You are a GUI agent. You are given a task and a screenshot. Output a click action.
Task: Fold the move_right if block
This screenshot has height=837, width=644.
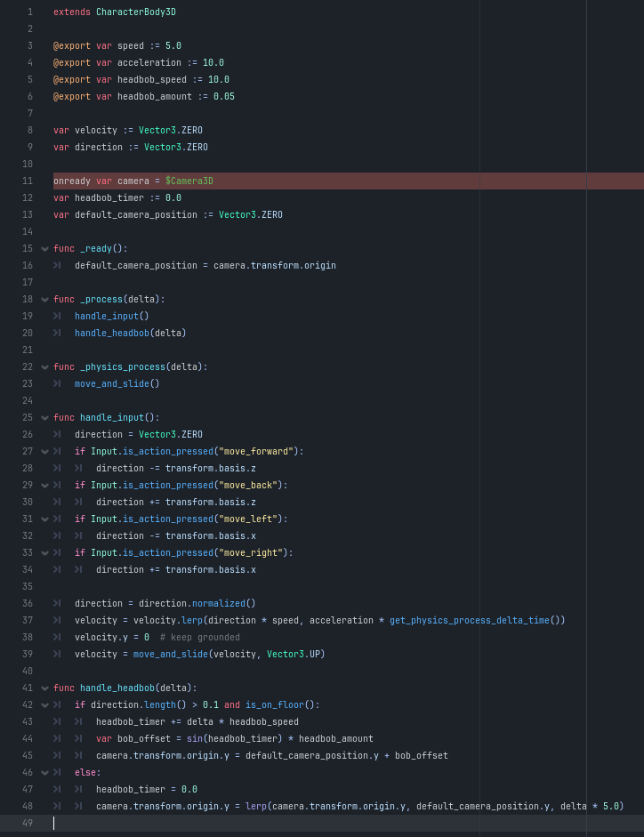click(x=44, y=553)
